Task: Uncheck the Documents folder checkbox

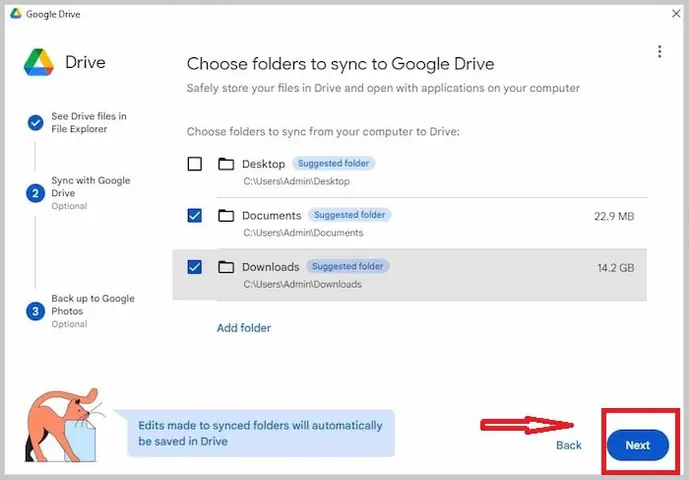Action: 195,215
